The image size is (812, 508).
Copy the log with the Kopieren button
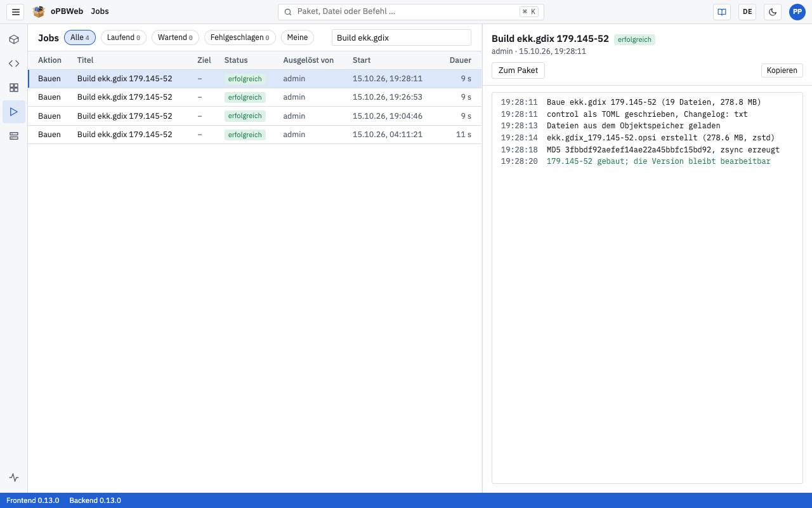point(782,70)
